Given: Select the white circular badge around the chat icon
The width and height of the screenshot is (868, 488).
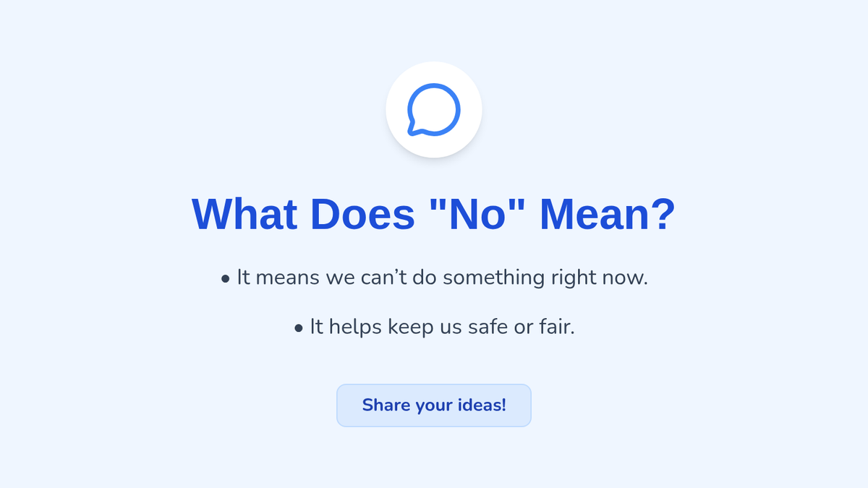Looking at the screenshot, I should point(434,110).
